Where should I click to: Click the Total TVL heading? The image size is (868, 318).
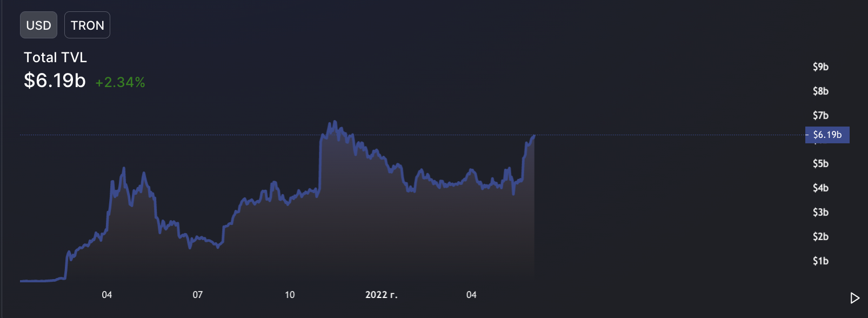click(x=55, y=57)
